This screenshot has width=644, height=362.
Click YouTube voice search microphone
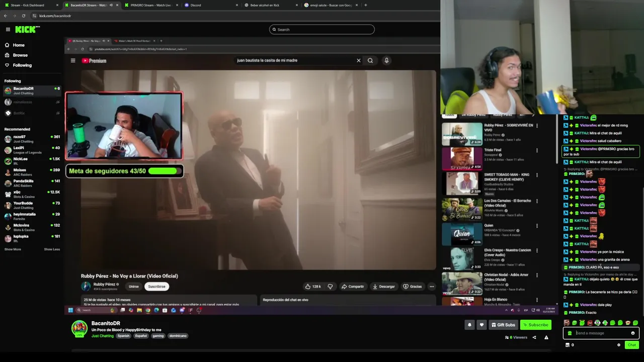[386, 60]
